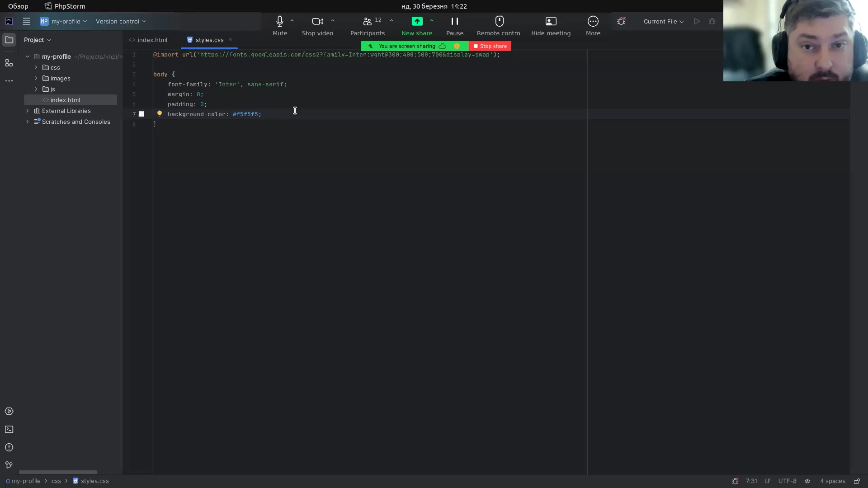
Task: Open the Services tool window icon
Action: coord(9,411)
